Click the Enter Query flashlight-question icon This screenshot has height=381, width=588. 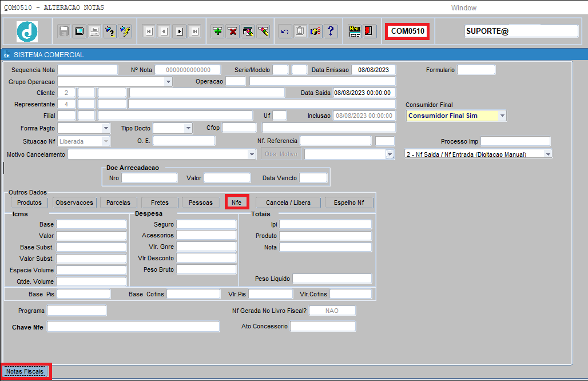coord(110,31)
